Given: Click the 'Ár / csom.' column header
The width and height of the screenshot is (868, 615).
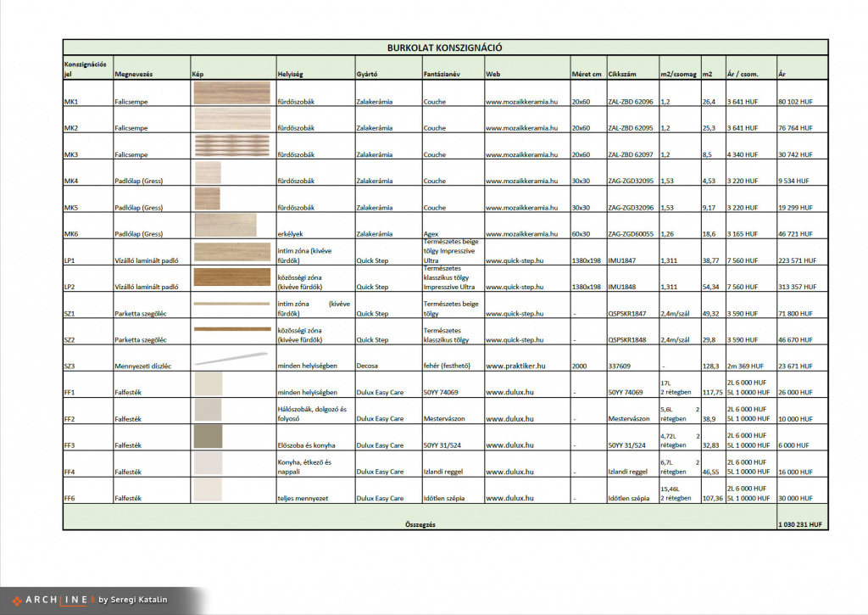Looking at the screenshot, I should click(743, 74).
